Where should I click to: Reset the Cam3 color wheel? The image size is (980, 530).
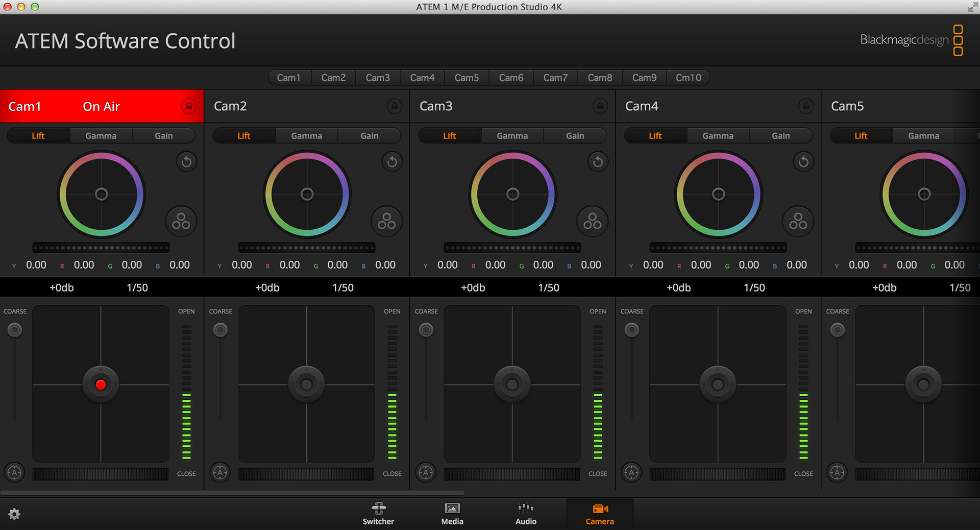tap(598, 162)
